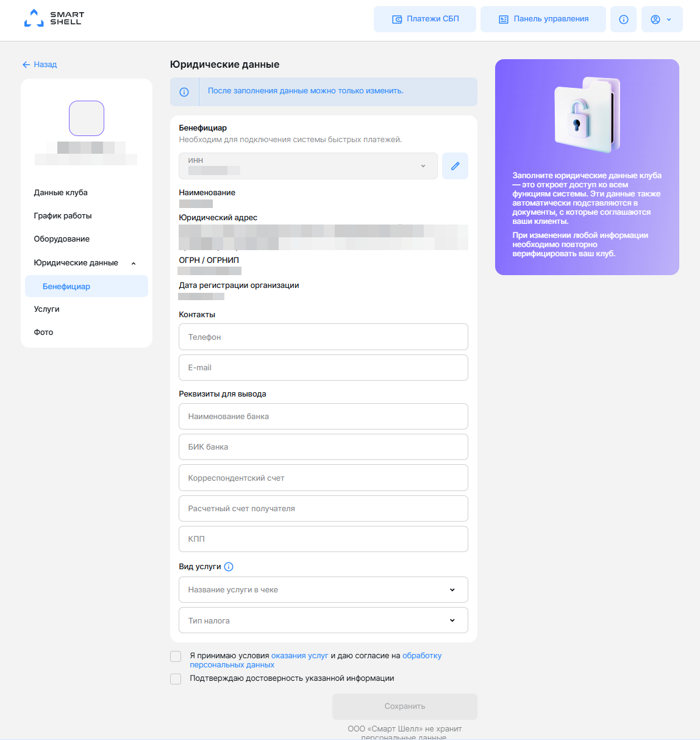Click the Smart Shell logo

54,18
